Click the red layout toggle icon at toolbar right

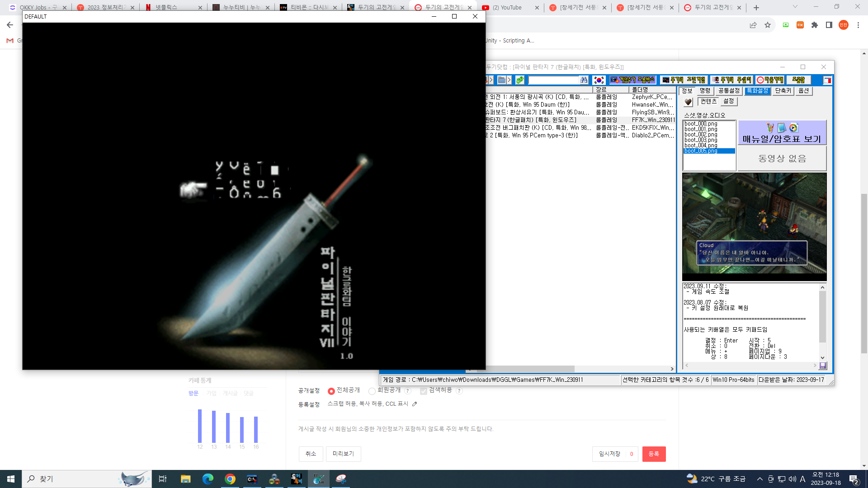[x=827, y=80]
